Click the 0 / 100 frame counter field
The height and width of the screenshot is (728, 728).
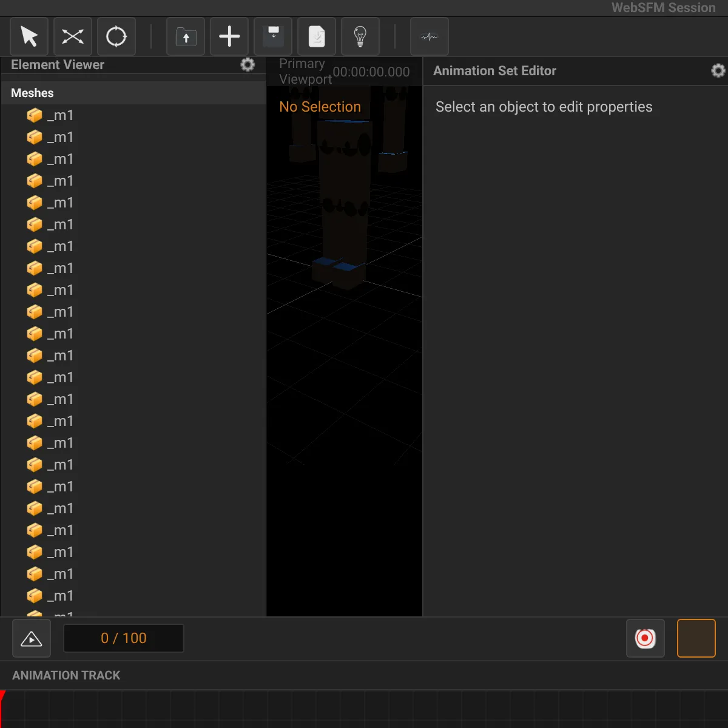coord(123,638)
